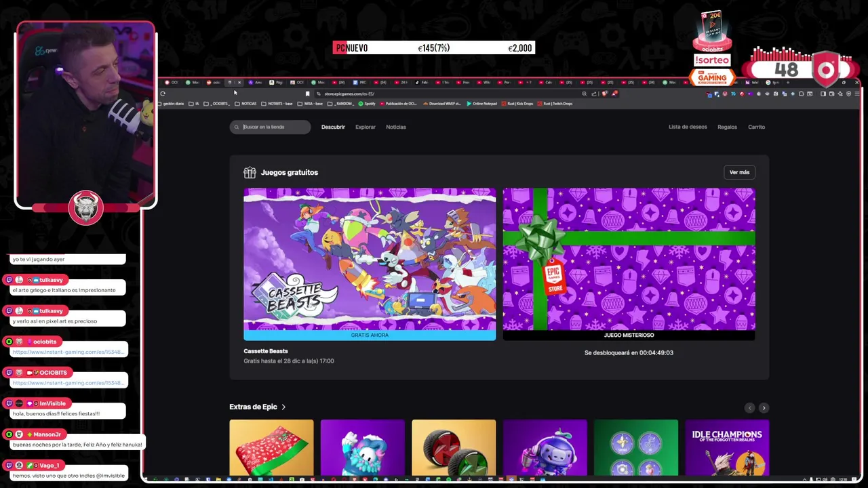The image size is (868, 488).
Task: Open the Brave Shields lion icon
Action: pyautogui.click(x=605, y=94)
